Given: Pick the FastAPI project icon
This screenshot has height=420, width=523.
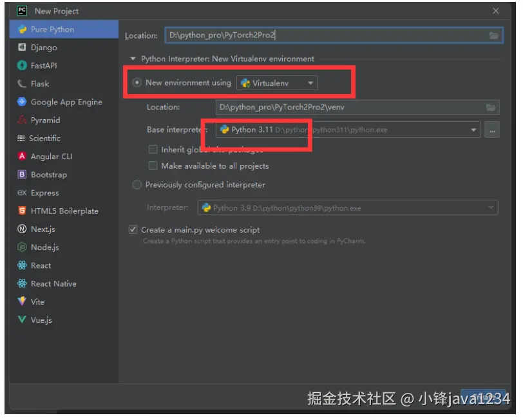Looking at the screenshot, I should pos(22,66).
